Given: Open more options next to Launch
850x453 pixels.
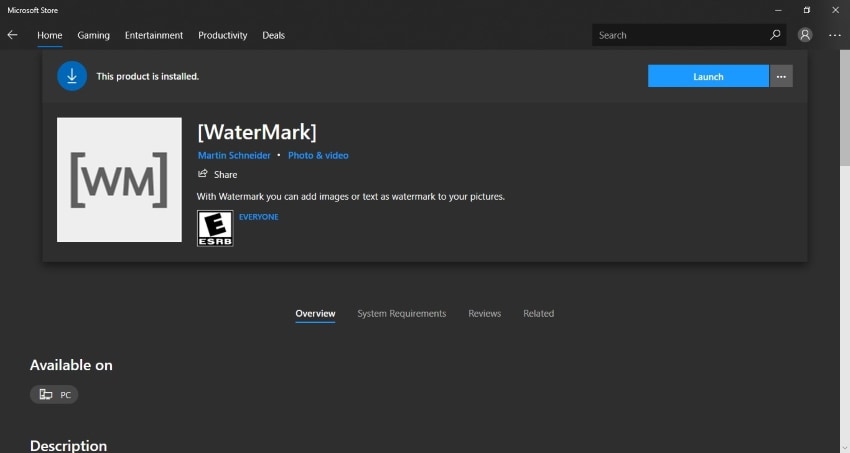Looking at the screenshot, I should tap(781, 76).
